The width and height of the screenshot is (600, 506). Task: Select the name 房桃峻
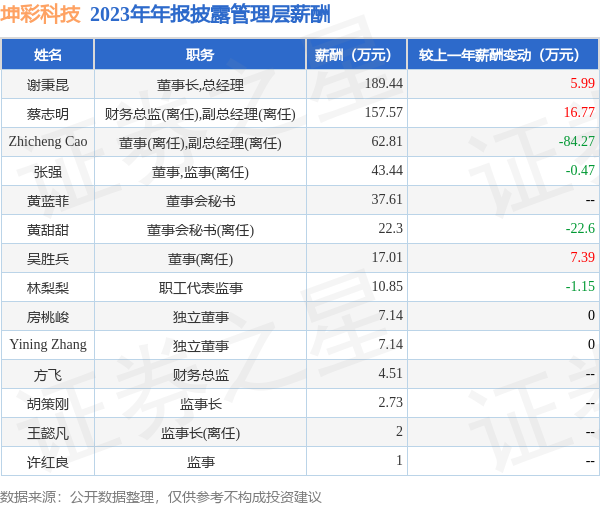point(48,317)
